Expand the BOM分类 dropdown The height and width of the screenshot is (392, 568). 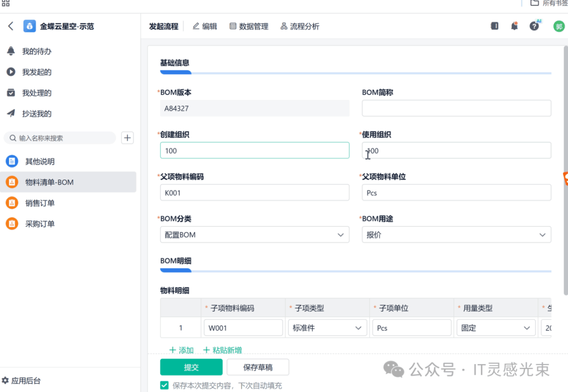point(255,235)
